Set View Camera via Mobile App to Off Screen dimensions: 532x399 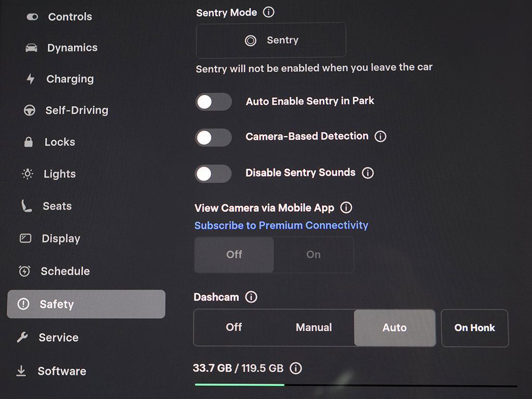pos(234,255)
